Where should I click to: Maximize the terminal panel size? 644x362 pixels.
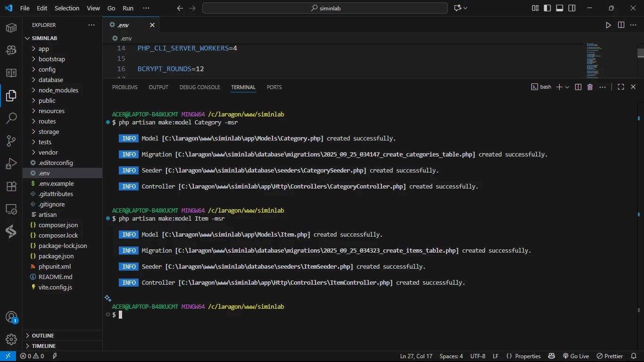[620, 87]
